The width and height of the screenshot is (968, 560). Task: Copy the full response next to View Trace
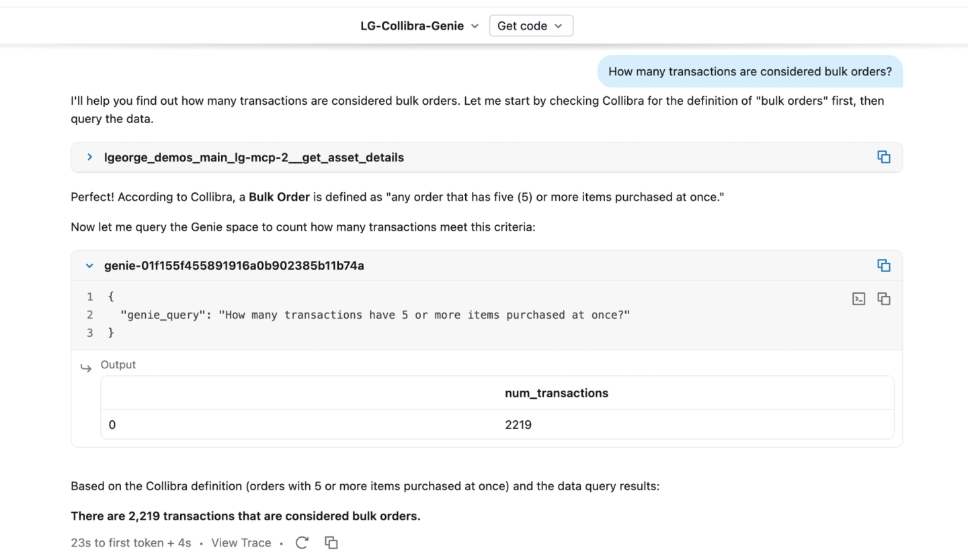pos(331,543)
